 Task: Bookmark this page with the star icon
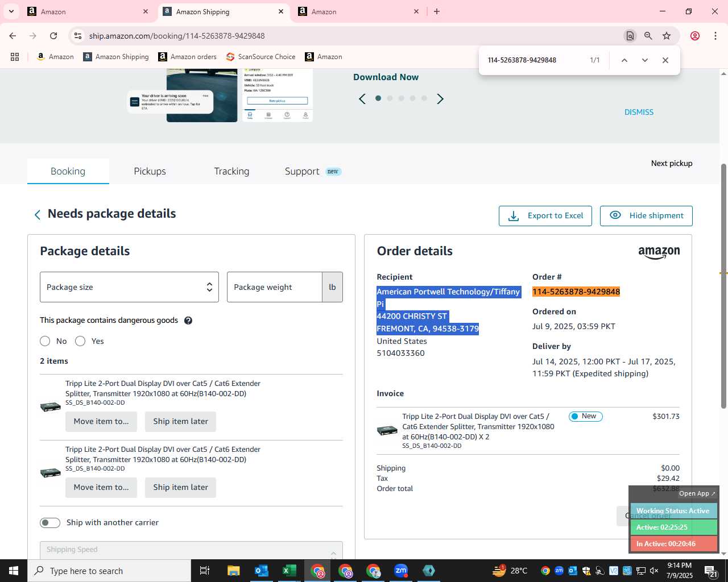(667, 36)
